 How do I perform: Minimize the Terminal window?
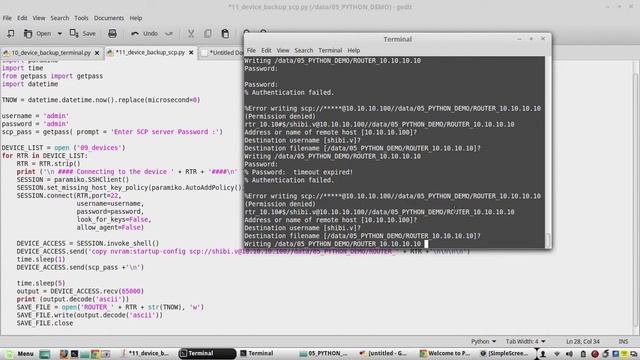pyautogui.click(x=519, y=39)
